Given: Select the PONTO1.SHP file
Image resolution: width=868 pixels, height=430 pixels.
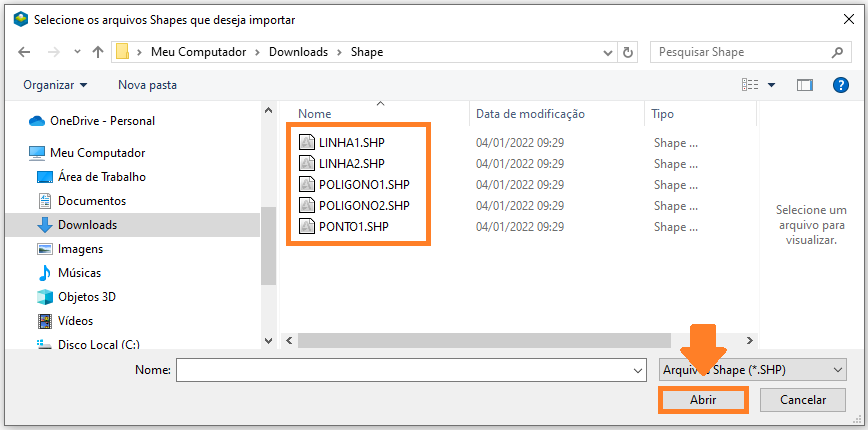Looking at the screenshot, I should coord(353,227).
